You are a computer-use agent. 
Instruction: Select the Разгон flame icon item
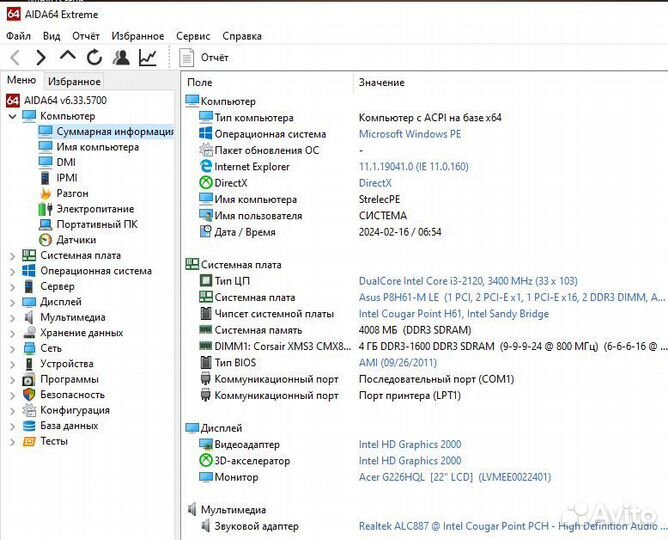point(71,193)
